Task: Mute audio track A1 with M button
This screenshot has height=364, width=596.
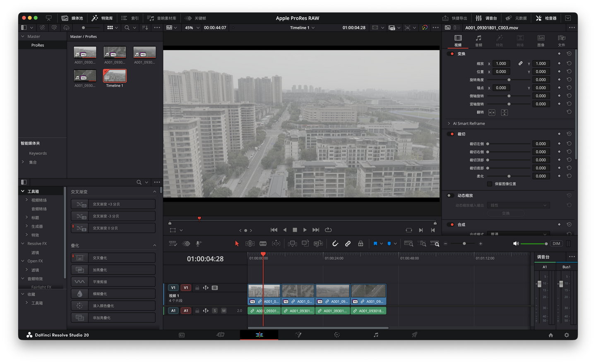Action: (224, 311)
